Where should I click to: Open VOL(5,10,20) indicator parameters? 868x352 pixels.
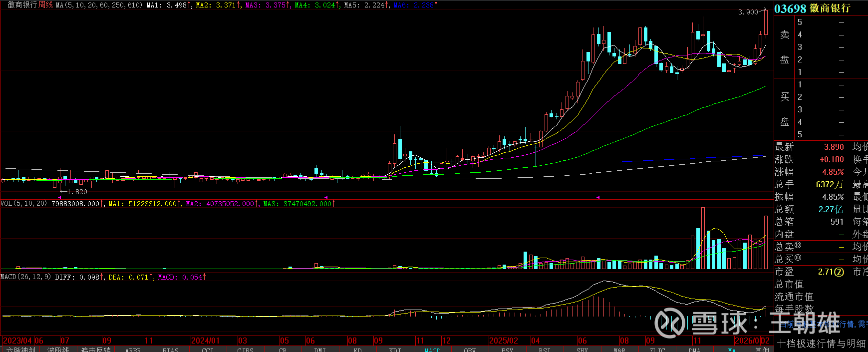click(x=24, y=203)
